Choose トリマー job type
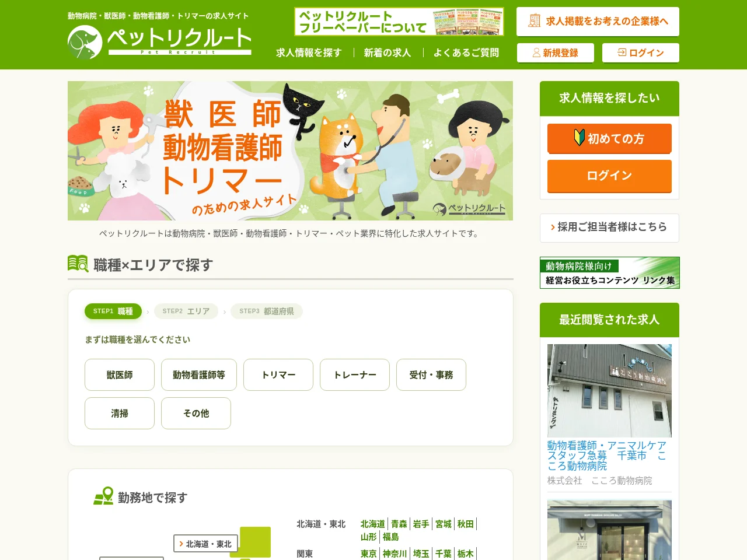 tap(278, 374)
